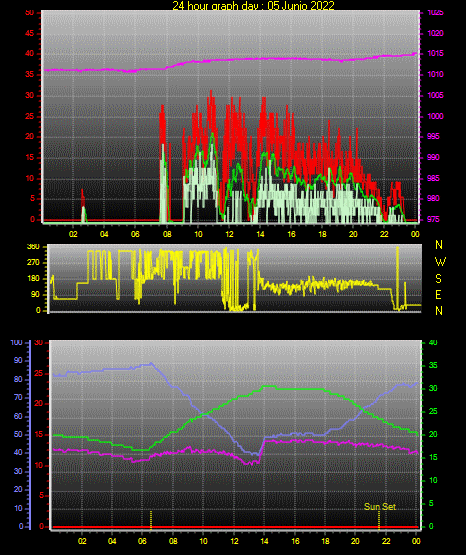
Task: Click the green 40 temperature axis label
Action: pos(433,343)
